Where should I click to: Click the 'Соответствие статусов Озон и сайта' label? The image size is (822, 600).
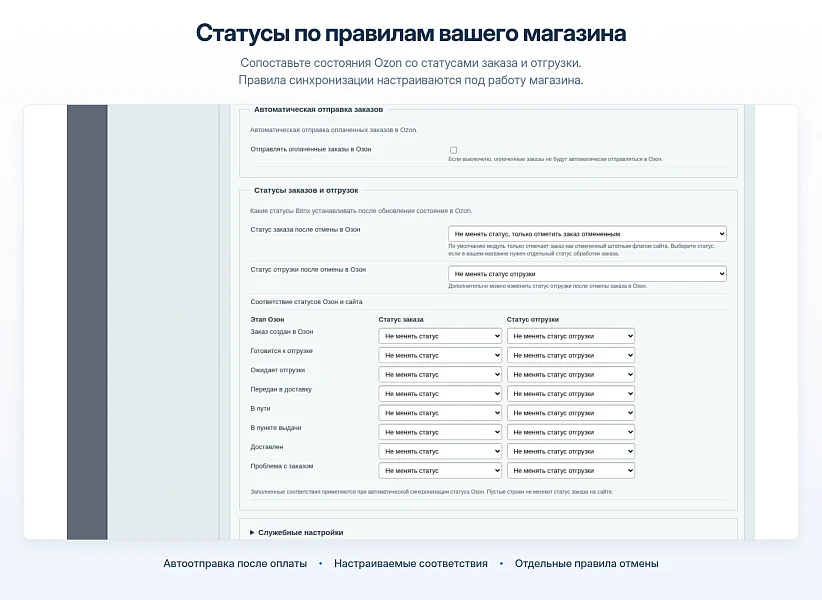coord(306,302)
